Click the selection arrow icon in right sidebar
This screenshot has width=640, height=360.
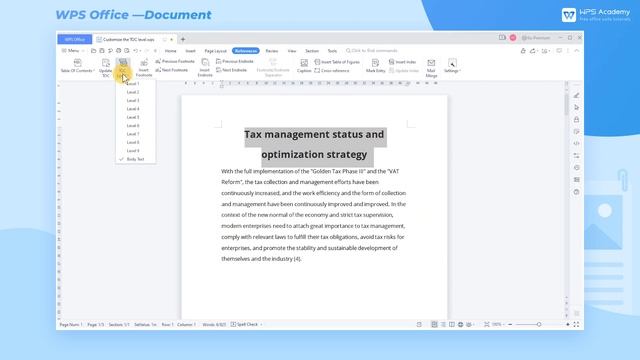(x=576, y=107)
